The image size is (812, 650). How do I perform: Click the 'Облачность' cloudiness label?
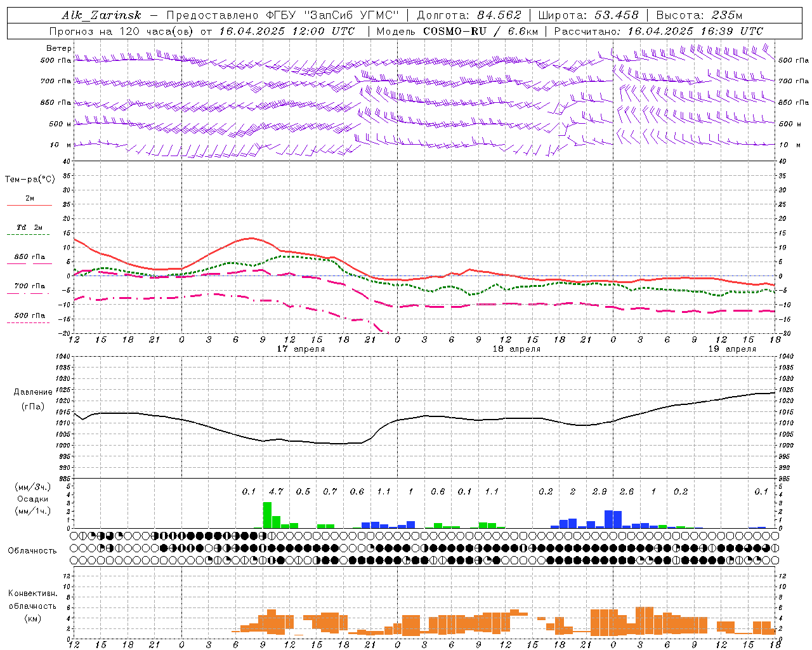pos(32,551)
